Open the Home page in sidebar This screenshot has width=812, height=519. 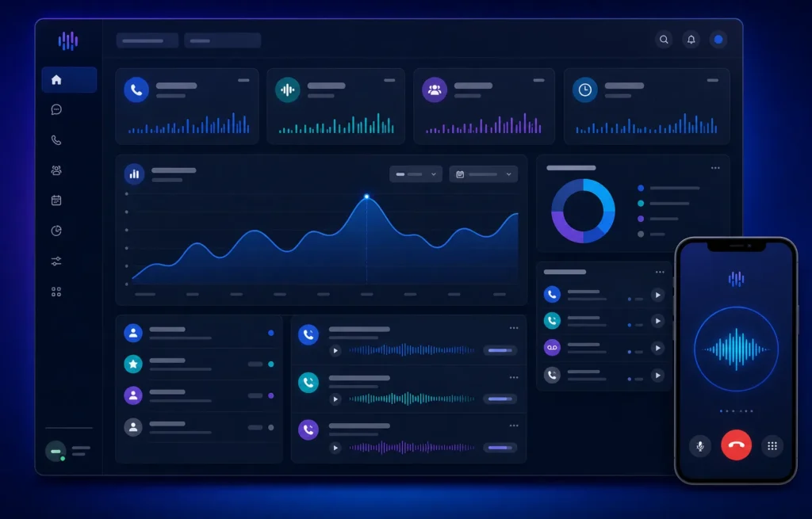pos(69,80)
